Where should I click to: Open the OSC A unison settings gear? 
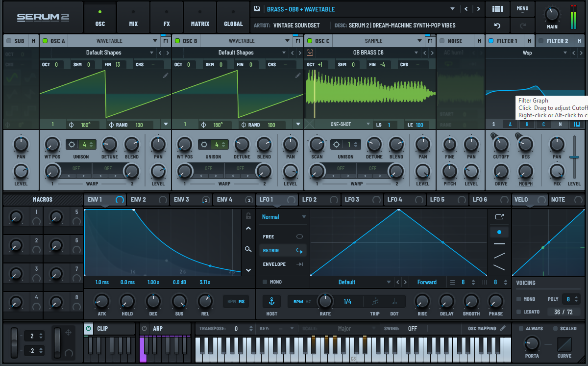(73, 145)
